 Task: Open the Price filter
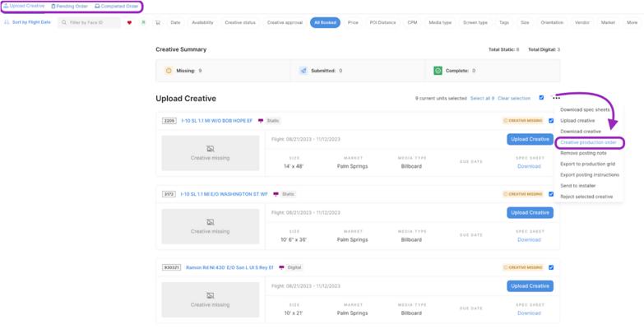click(x=353, y=22)
